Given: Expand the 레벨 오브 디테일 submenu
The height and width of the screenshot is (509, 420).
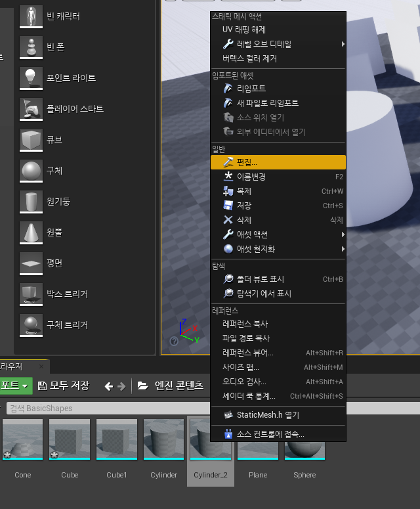Looking at the screenshot, I should point(278,44).
